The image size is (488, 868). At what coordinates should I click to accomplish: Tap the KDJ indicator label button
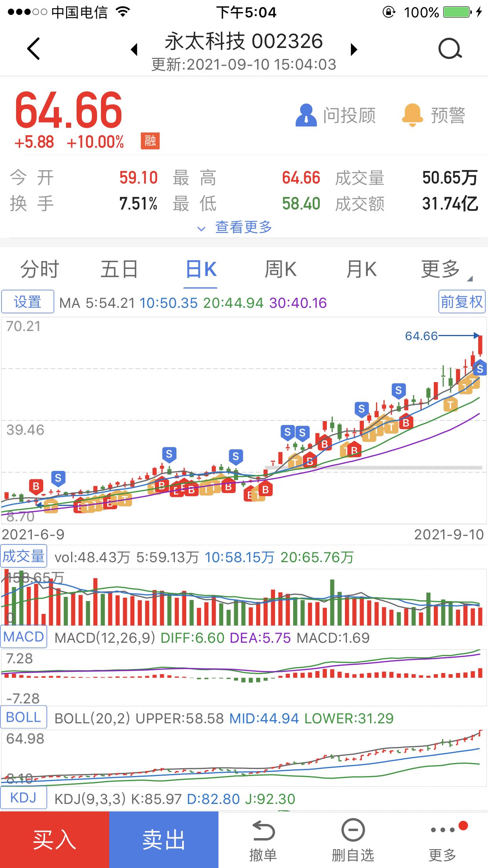coord(24,798)
